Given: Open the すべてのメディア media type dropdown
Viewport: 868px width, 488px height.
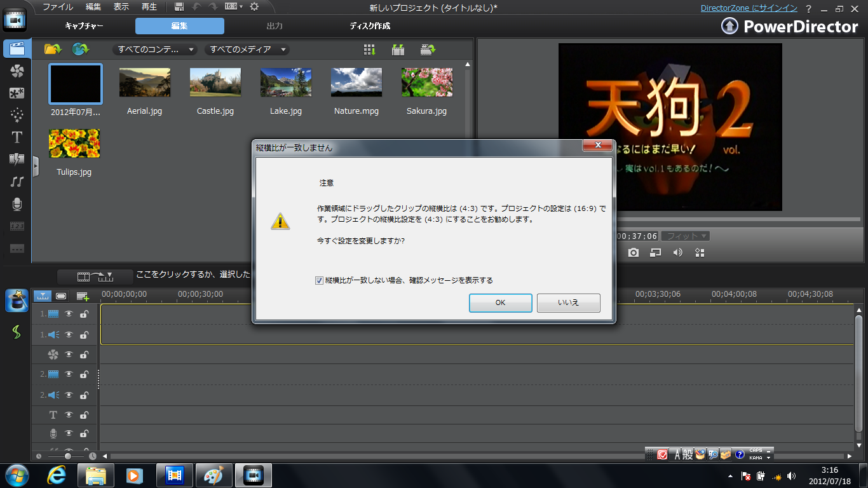Looking at the screenshot, I should 247,50.
